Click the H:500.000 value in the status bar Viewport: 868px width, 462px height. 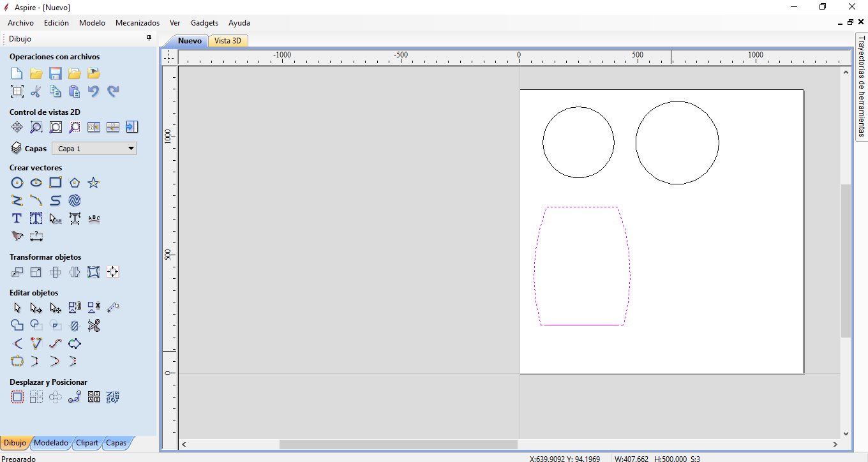pos(670,458)
